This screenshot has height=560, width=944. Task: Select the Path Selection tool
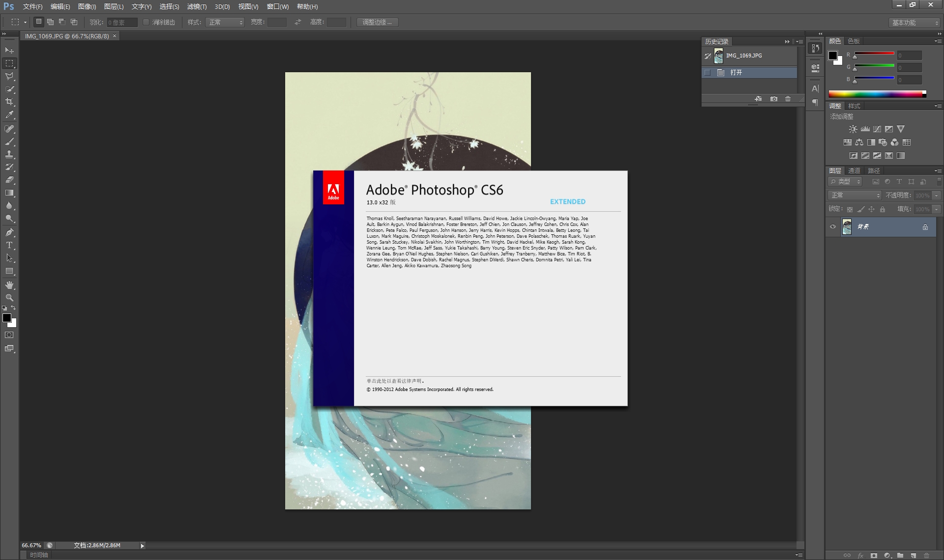[9, 258]
